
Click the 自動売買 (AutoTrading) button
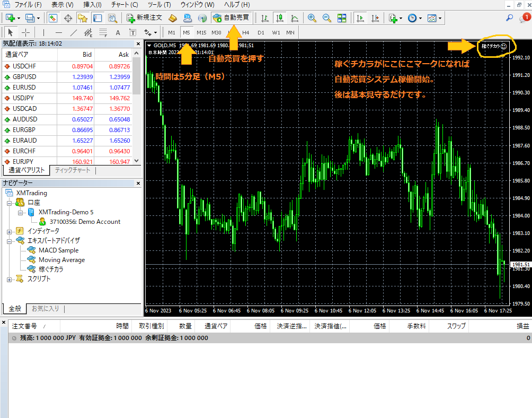pos(230,18)
